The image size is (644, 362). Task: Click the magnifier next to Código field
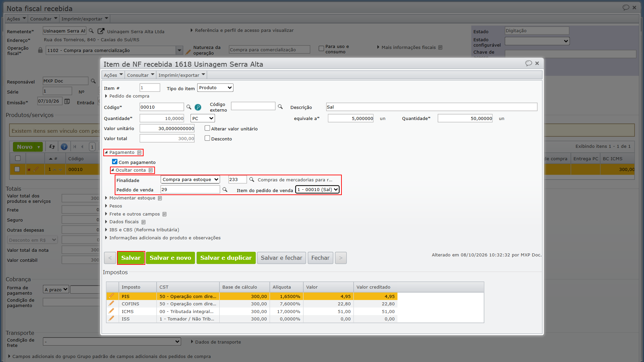[x=189, y=107]
